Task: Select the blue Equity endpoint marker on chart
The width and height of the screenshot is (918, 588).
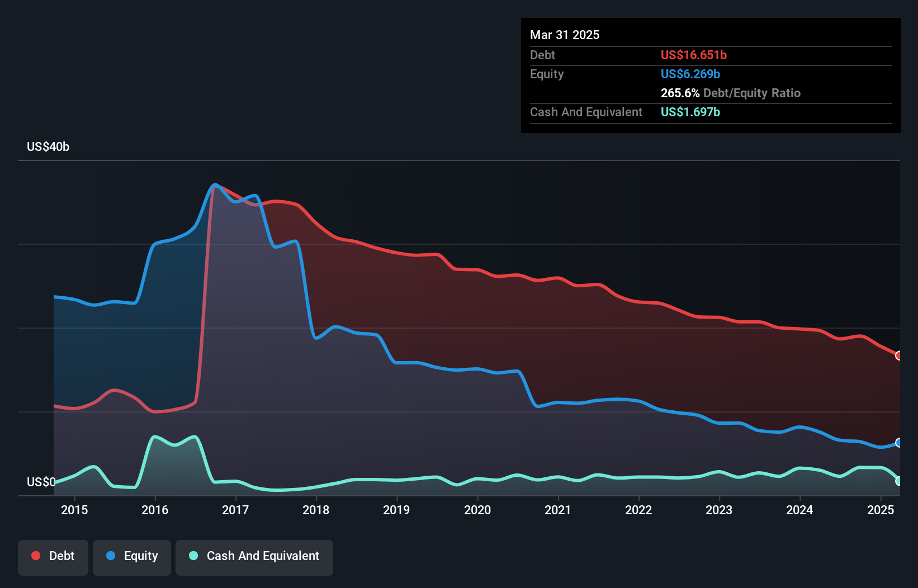Action: 899,443
